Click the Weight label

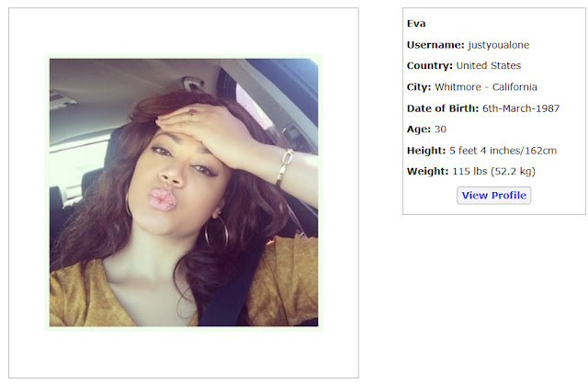click(427, 172)
